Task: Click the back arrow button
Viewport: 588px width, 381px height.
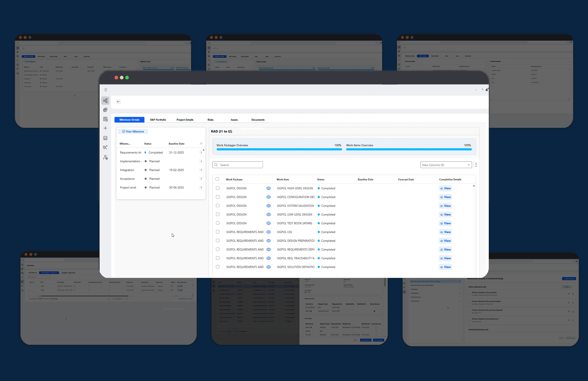Action: click(x=118, y=102)
